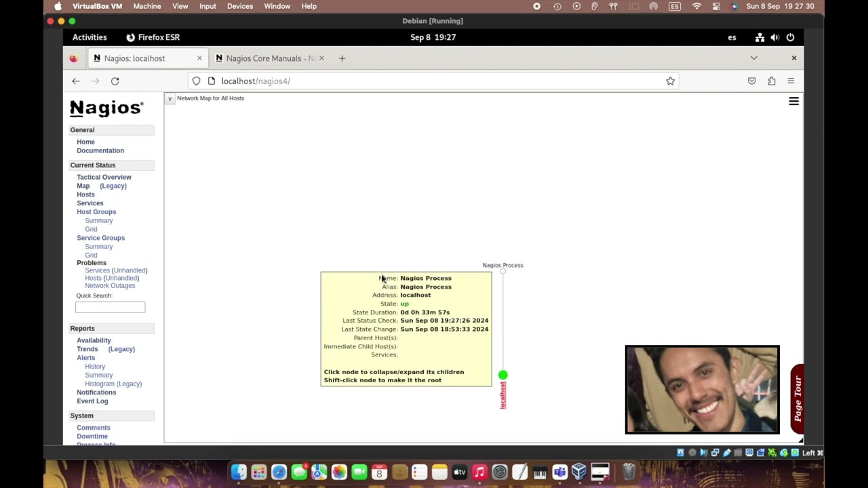Open Map Legacy link
Image resolution: width=868 pixels, height=488 pixels.
click(x=113, y=186)
